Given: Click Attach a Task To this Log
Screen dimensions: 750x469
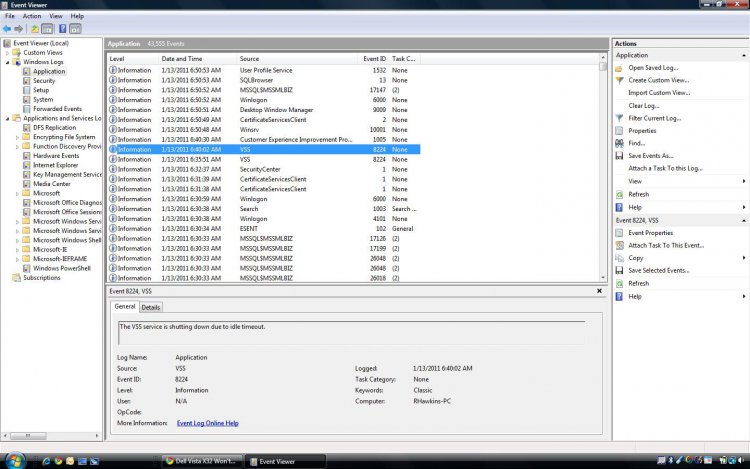Looking at the screenshot, I should pyautogui.click(x=665, y=168).
